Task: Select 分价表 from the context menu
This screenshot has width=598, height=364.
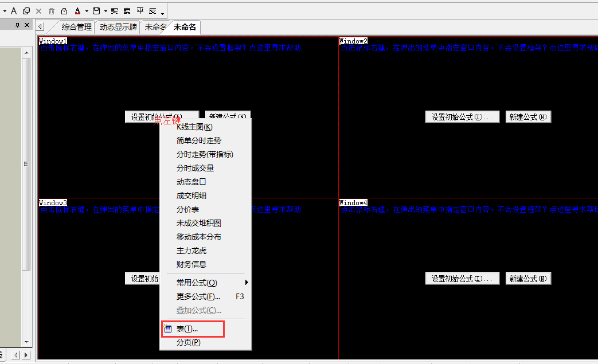Action: [206, 209]
